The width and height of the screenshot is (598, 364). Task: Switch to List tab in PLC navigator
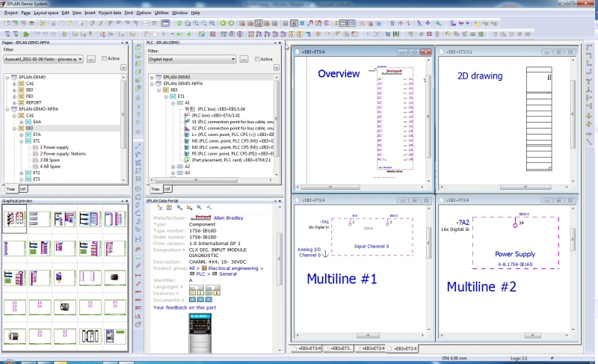pos(167,189)
